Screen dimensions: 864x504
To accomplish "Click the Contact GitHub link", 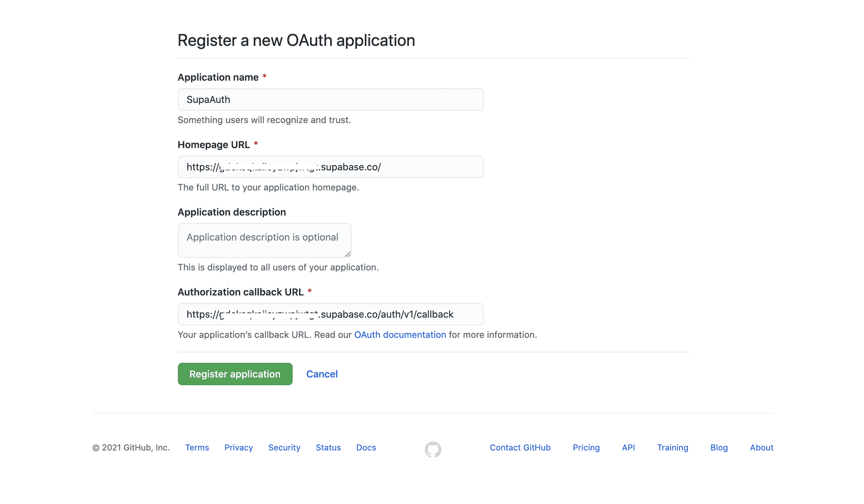I will pyautogui.click(x=520, y=448).
